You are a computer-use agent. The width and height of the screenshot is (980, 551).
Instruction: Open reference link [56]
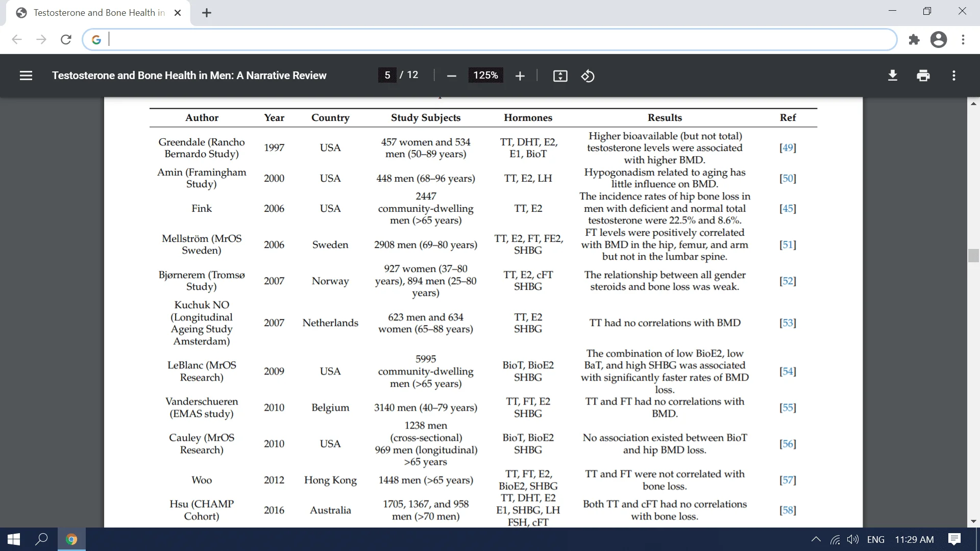[x=788, y=443]
